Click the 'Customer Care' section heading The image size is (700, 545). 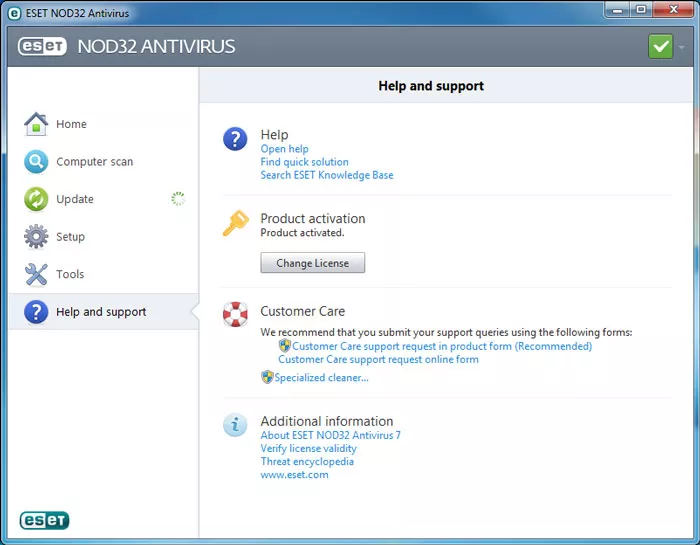click(303, 311)
